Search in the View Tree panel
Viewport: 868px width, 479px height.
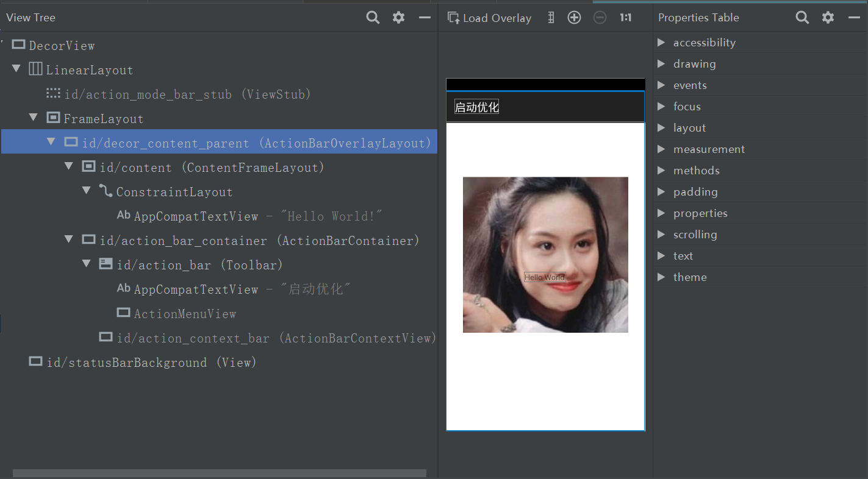373,18
